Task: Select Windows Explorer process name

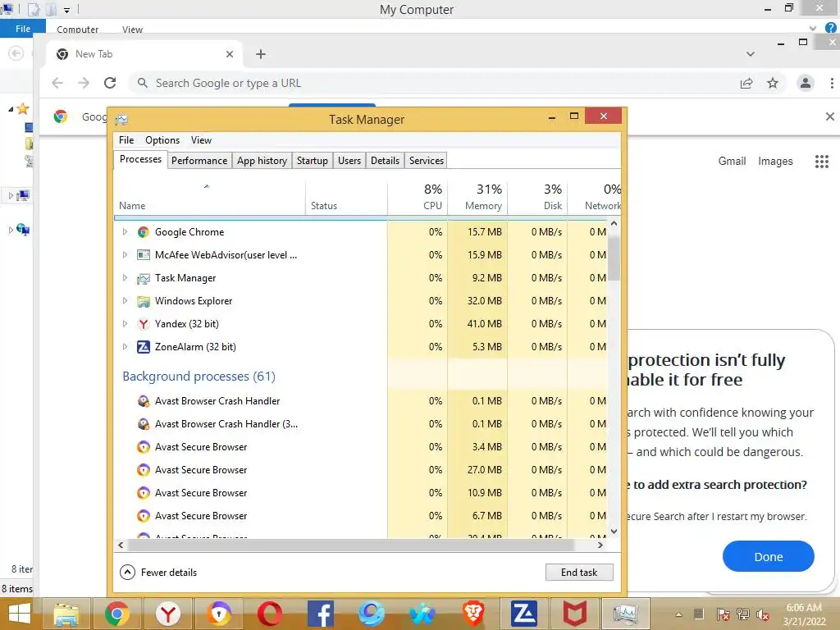Action: (194, 301)
